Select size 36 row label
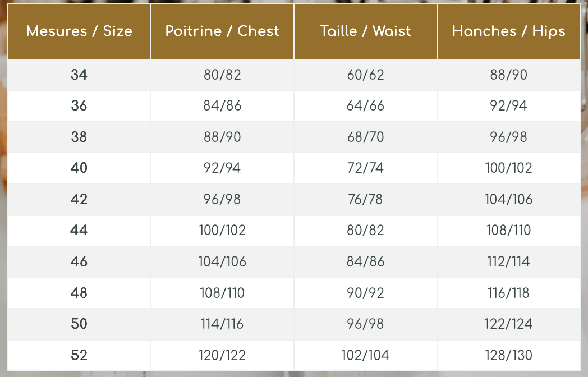Viewport: 588px width, 377px height. click(x=79, y=106)
